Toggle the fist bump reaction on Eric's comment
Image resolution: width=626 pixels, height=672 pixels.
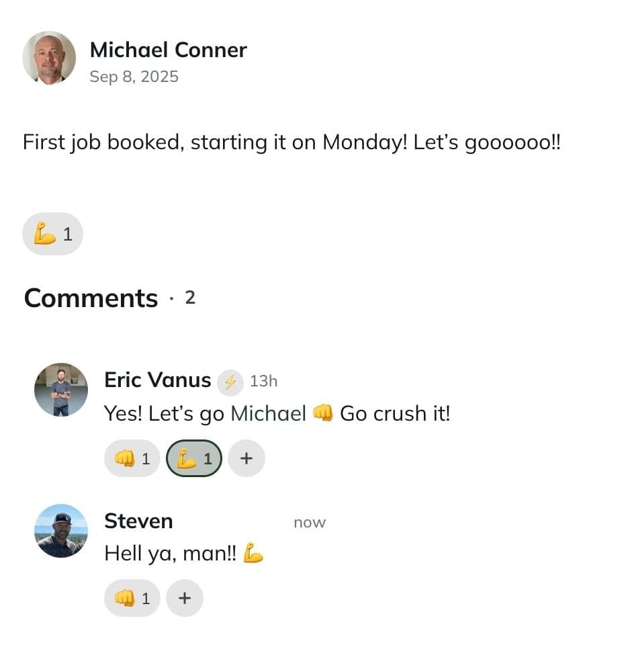click(x=132, y=458)
